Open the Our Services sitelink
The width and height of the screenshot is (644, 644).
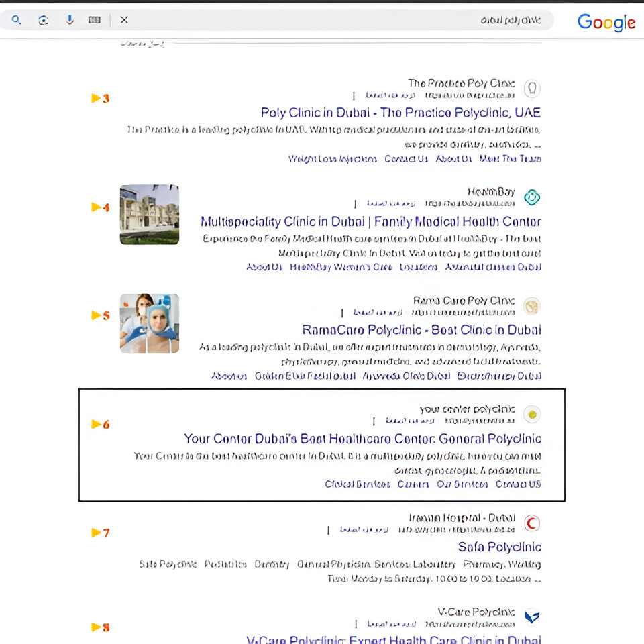462,484
